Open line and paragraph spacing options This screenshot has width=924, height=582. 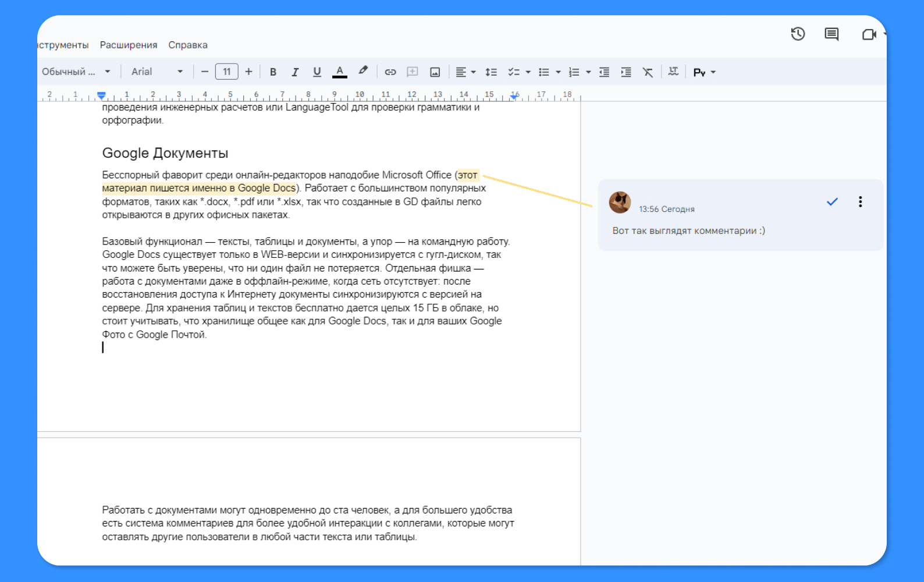click(x=491, y=72)
